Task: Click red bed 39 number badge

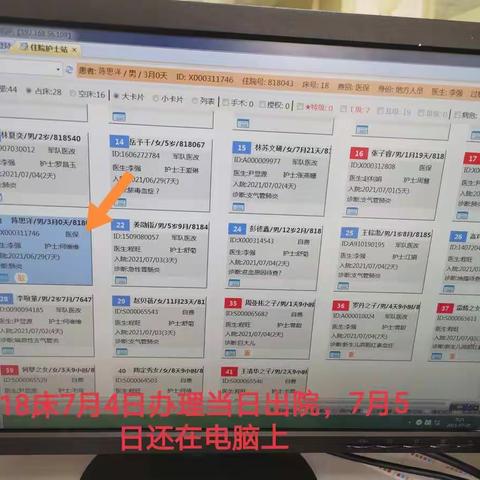Action: pyautogui.click(x=10, y=370)
